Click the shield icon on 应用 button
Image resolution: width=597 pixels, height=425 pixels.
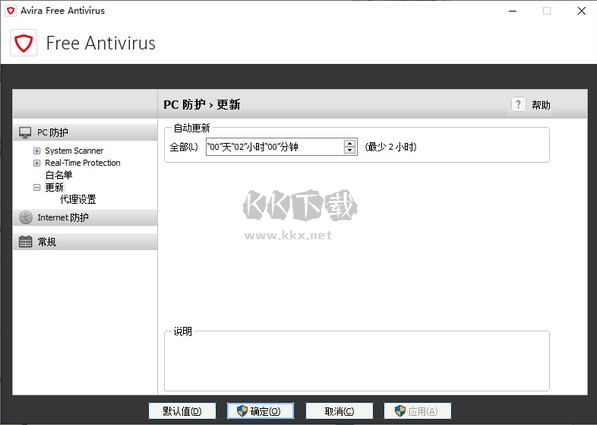coord(400,411)
